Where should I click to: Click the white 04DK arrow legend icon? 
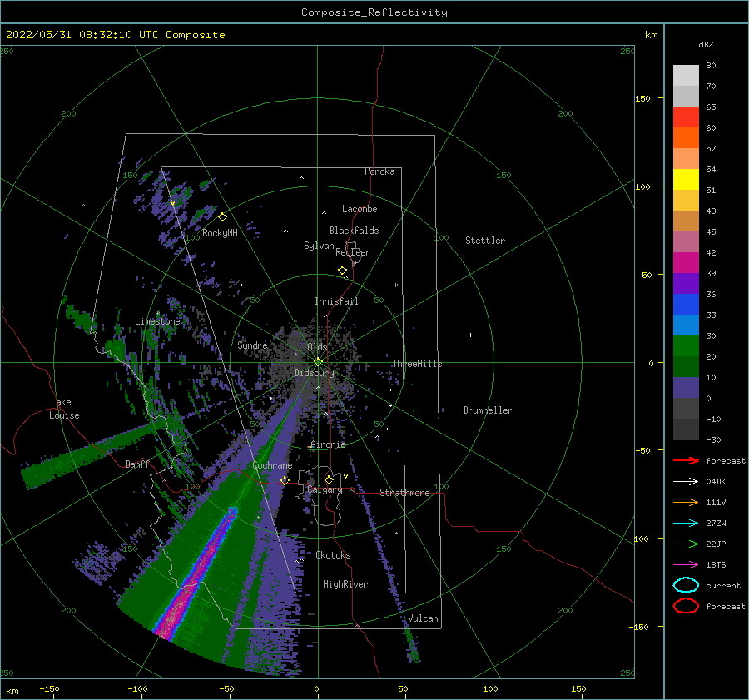point(686,481)
